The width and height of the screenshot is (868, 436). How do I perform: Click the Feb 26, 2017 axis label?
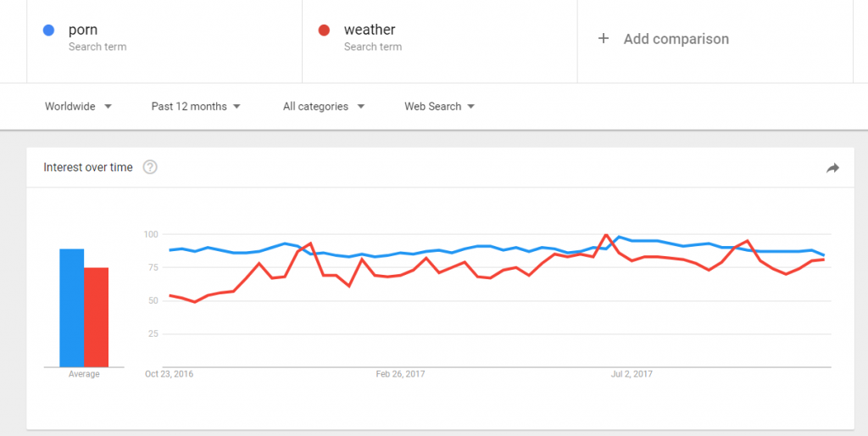400,374
